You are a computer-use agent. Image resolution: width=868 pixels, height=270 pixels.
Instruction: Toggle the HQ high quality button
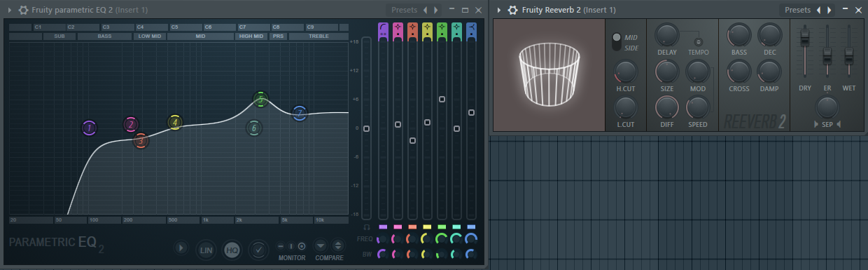(x=232, y=249)
